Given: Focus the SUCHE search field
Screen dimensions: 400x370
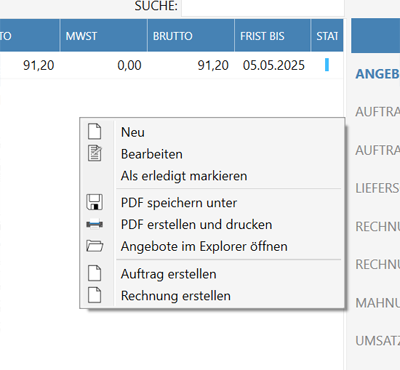Looking at the screenshot, I should coord(263,7).
